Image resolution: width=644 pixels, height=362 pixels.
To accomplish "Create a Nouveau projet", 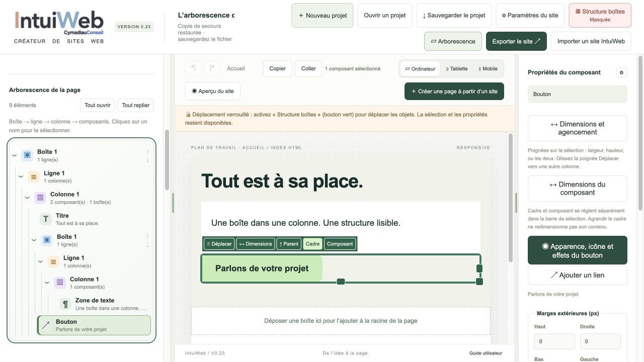I will pyautogui.click(x=323, y=15).
